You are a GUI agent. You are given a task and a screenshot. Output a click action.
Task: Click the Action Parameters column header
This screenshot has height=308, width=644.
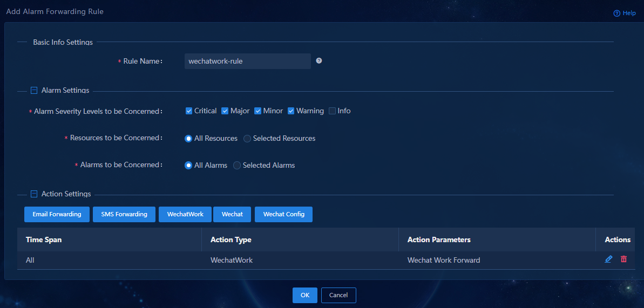[497, 239]
